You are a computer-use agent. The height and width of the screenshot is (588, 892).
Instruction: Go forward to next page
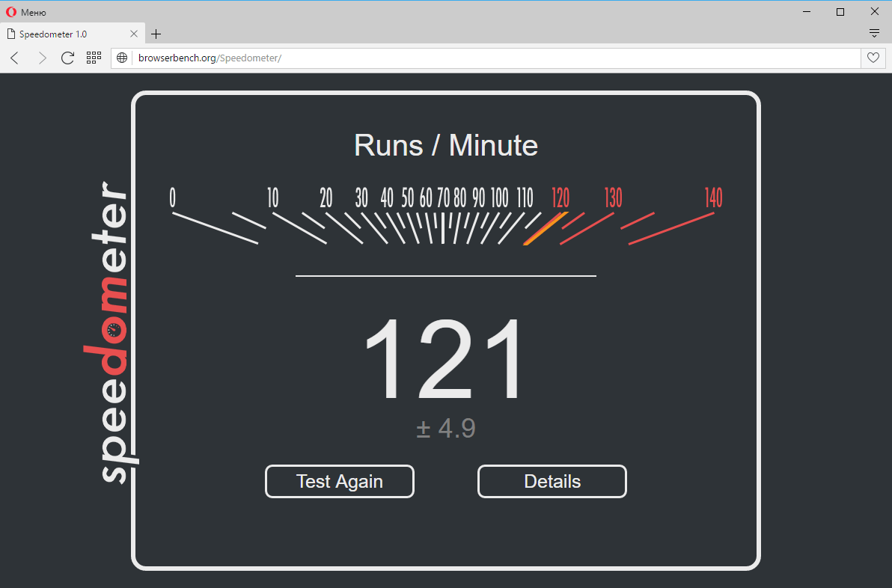(41, 58)
